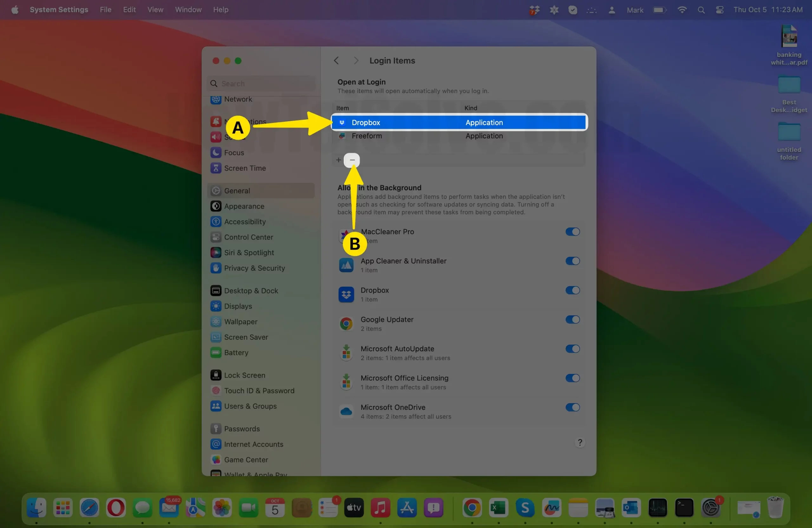The height and width of the screenshot is (528, 812).
Task: Click the plus button to add login item
Action: pos(338,160)
